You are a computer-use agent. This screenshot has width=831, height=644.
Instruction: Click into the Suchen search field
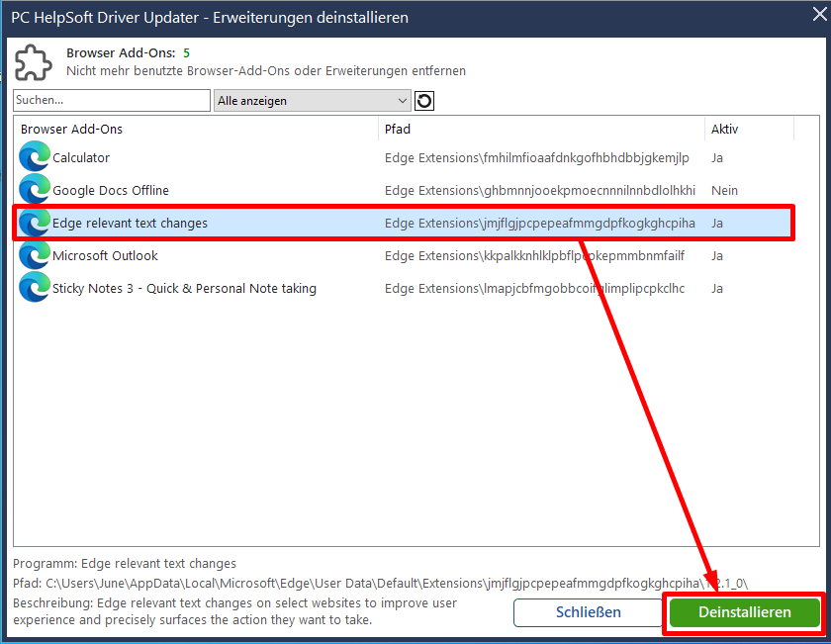tap(111, 100)
